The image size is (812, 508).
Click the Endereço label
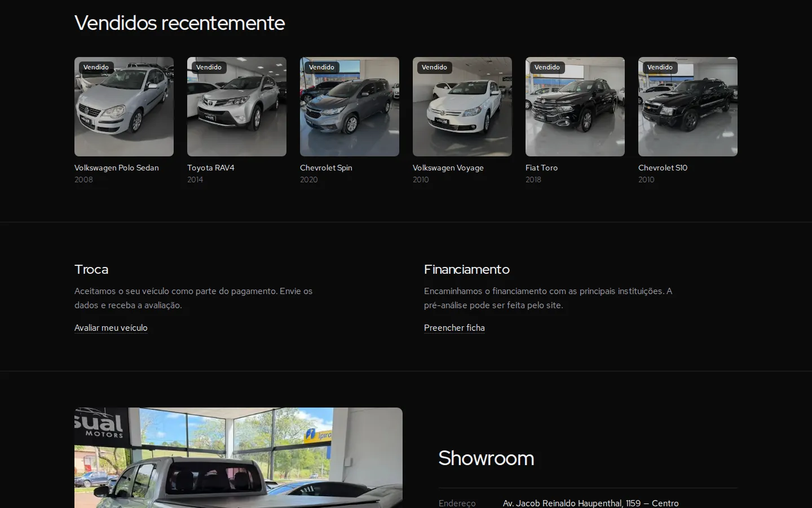tap(457, 503)
